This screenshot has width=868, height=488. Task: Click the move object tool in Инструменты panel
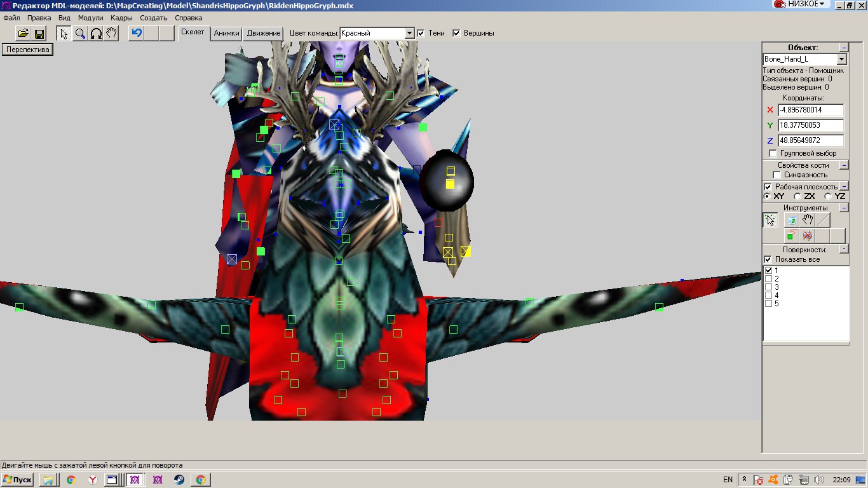[x=791, y=220]
